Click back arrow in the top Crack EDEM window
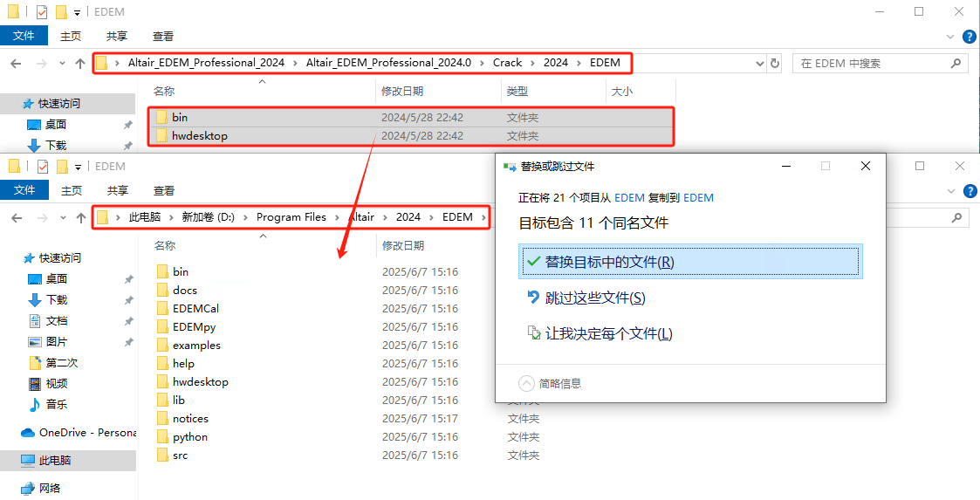 (17, 63)
